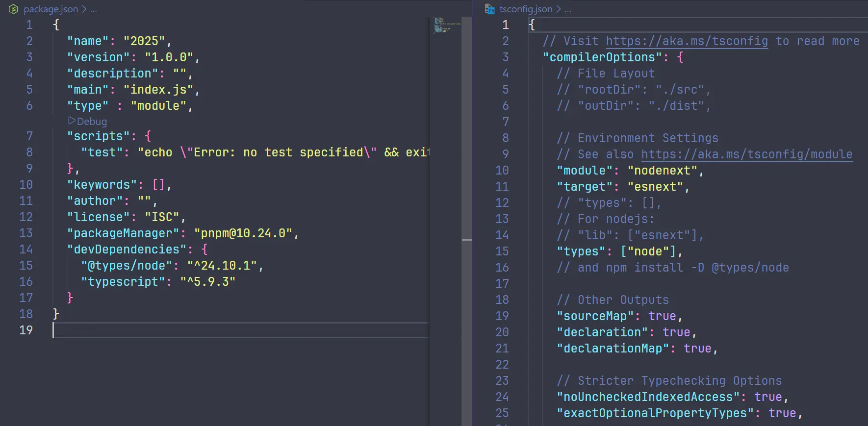
Task: Click the "declaration" option key
Action: coord(602,332)
